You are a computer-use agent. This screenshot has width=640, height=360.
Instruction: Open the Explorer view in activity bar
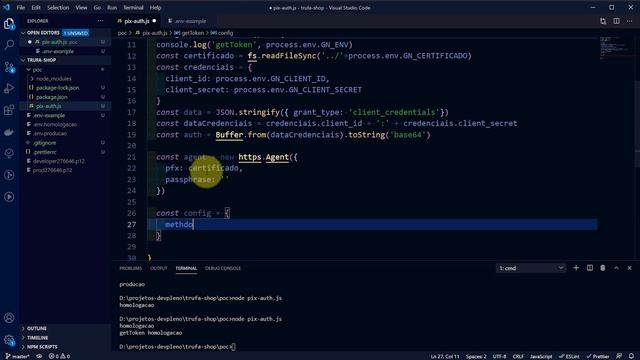tap(9, 23)
